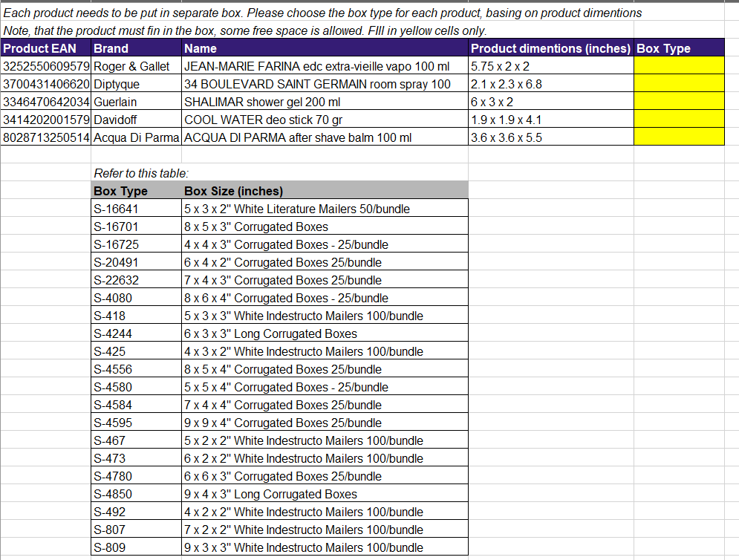Select yellow Box Type cell for Acqua Di Parma
The width and height of the screenshot is (739, 560).
(679, 137)
